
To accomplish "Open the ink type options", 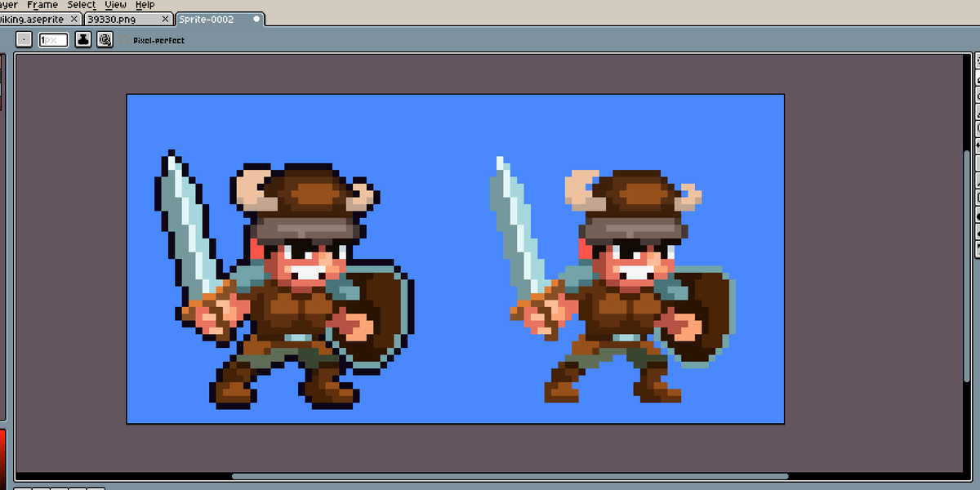I will click(83, 39).
